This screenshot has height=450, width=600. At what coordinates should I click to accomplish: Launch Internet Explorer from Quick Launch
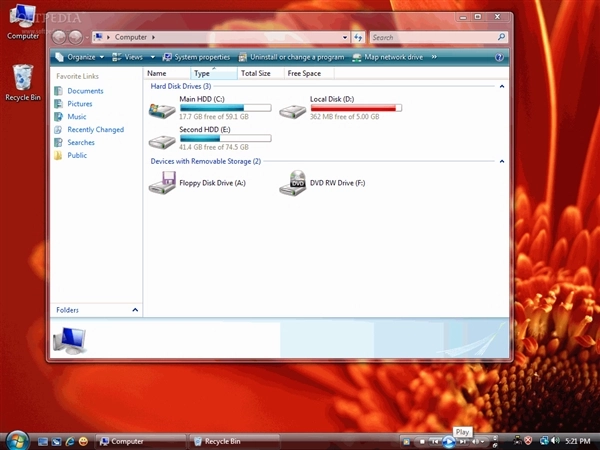pyautogui.click(x=70, y=442)
